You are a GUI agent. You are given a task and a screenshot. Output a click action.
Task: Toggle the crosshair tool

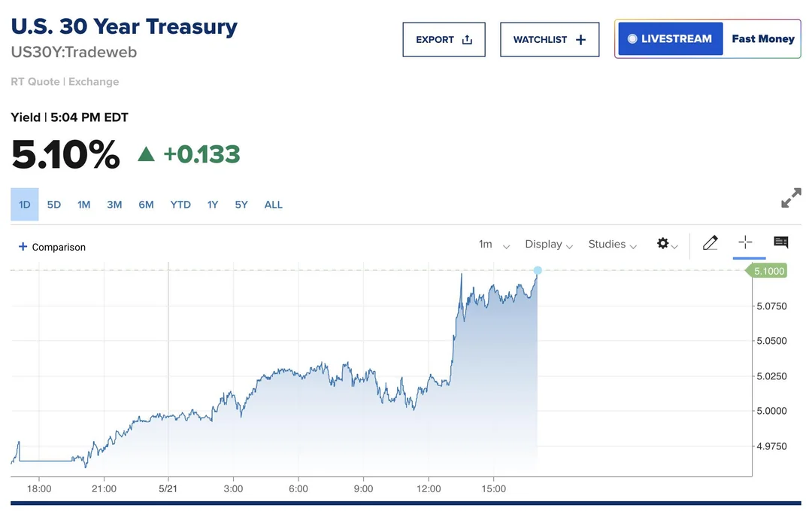(x=745, y=242)
